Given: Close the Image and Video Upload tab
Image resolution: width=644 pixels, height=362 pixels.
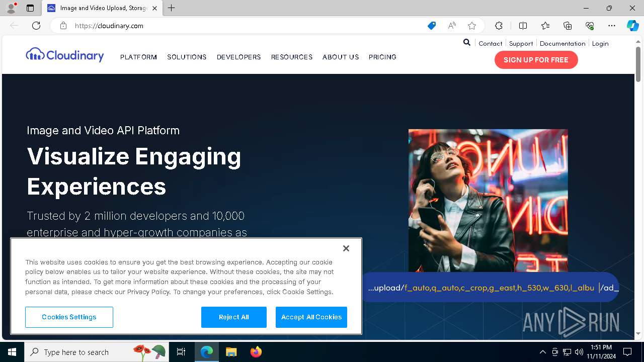Looking at the screenshot, I should click(154, 8).
